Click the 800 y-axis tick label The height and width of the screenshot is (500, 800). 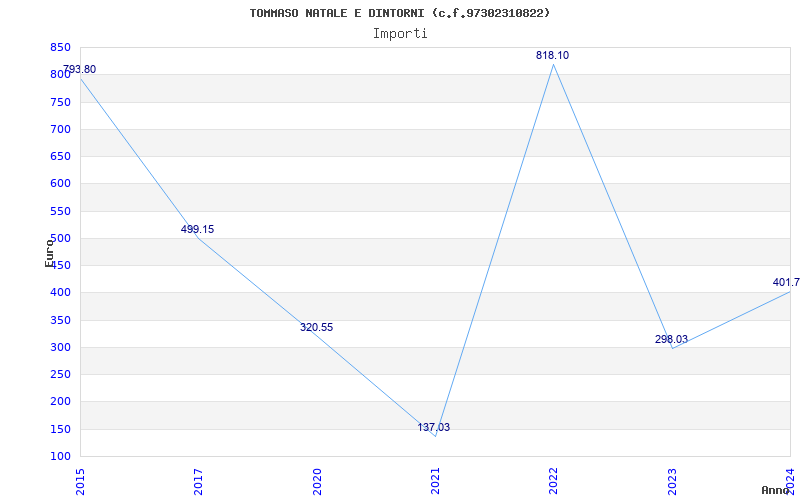coord(60,75)
